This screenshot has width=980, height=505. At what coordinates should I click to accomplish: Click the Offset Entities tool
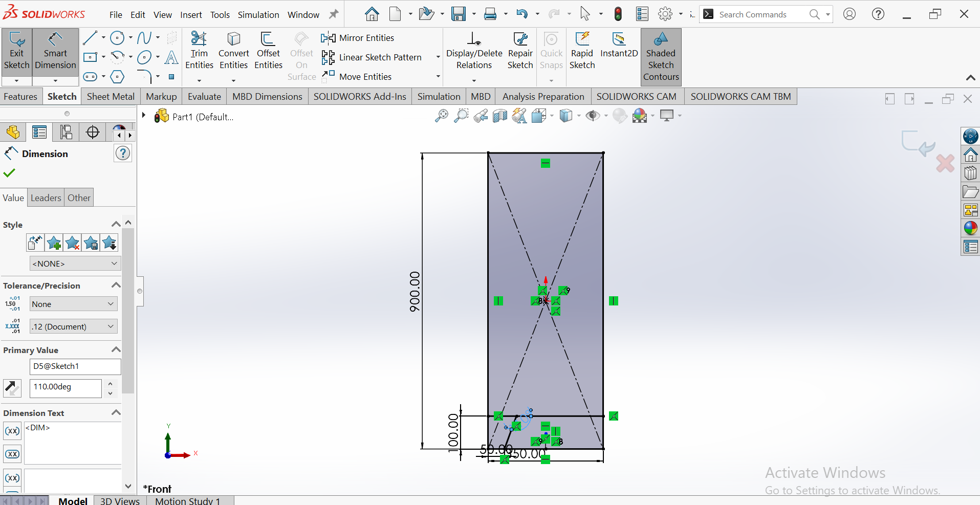pyautogui.click(x=268, y=51)
